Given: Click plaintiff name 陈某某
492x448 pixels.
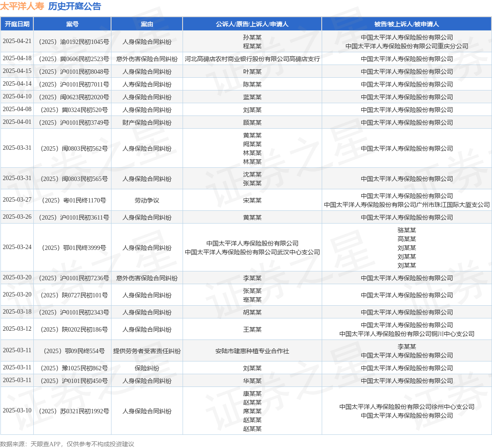Looking at the screenshot, I should coord(252,84).
